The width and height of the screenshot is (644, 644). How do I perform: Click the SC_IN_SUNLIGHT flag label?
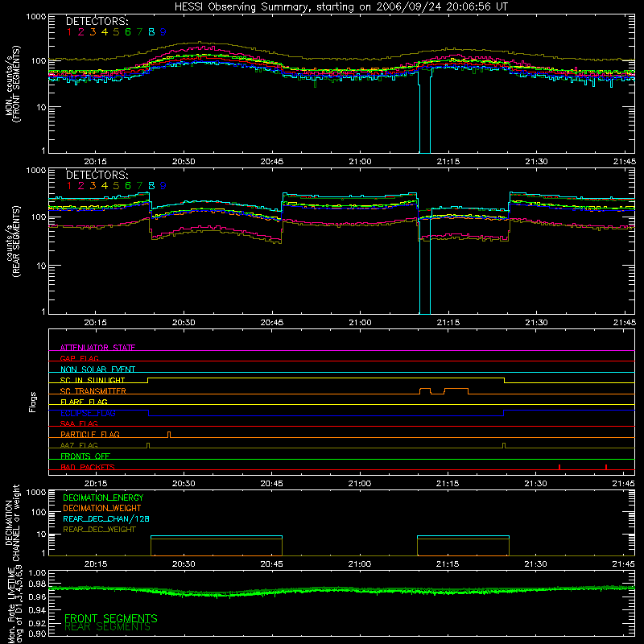93,380
